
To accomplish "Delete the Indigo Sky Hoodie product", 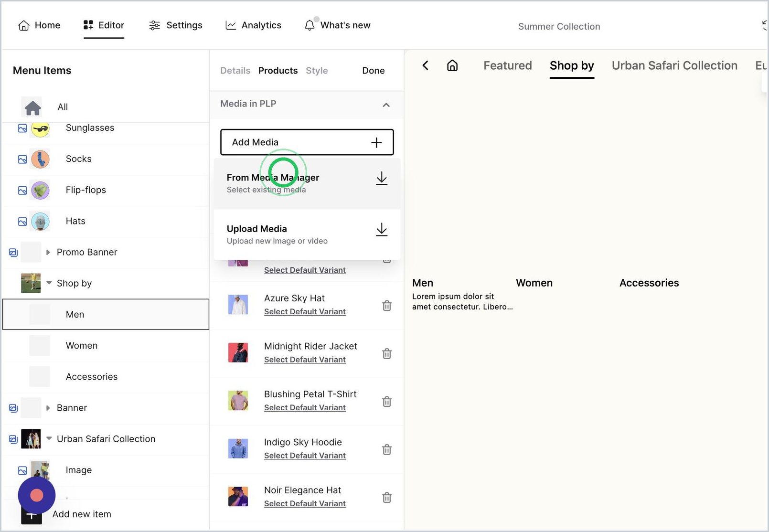I will [387, 450].
